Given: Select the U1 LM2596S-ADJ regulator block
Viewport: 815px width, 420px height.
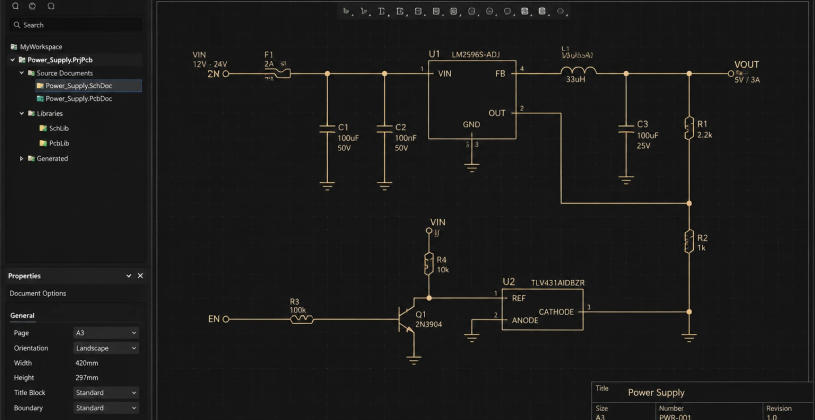Looking at the screenshot, I should (x=472, y=99).
